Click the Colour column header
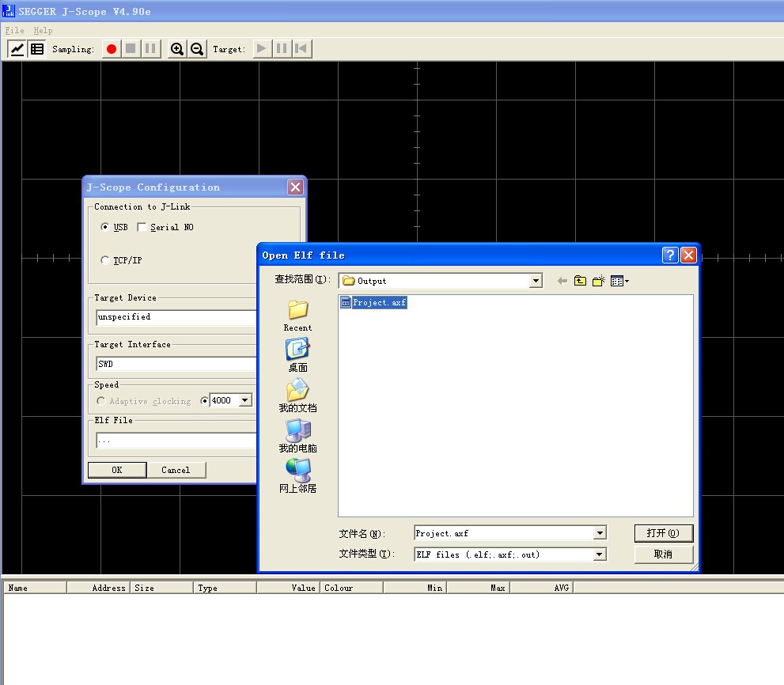 coord(352,588)
